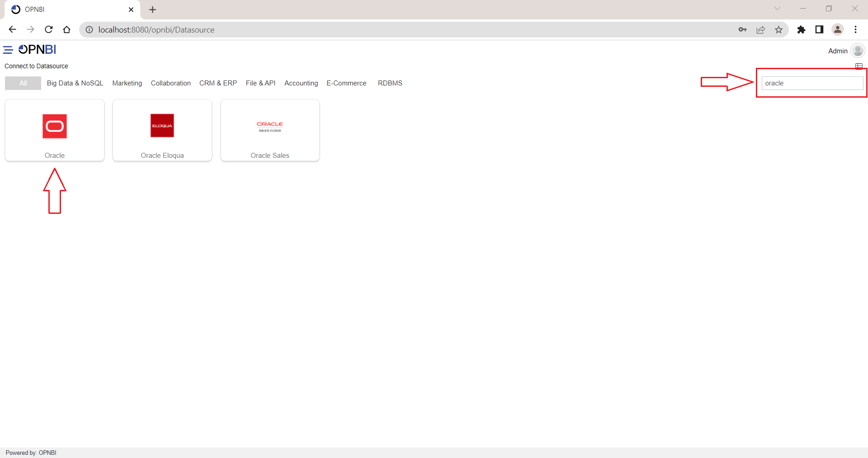Filter by RDBMS category
The width and height of the screenshot is (868, 458).
click(x=390, y=83)
